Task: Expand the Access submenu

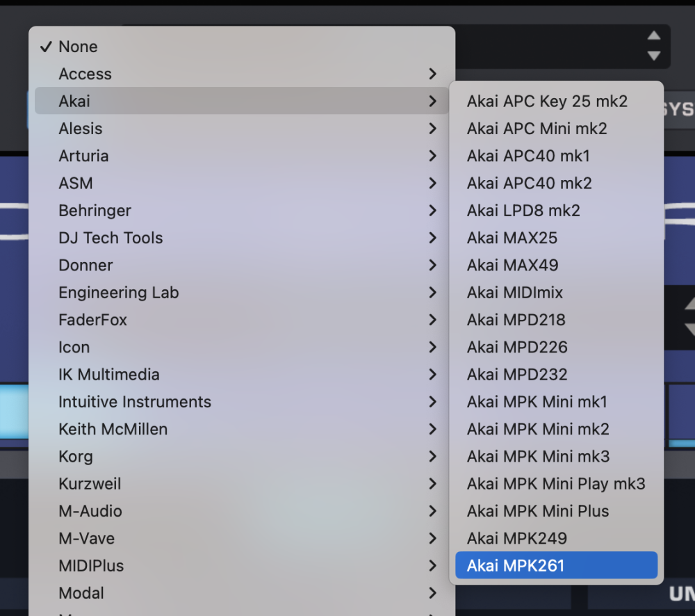Action: point(85,74)
